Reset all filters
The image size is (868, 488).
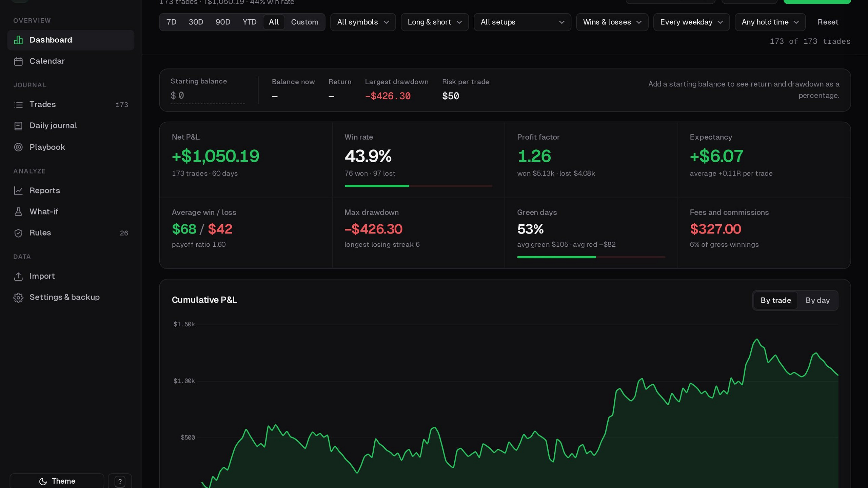tap(828, 22)
